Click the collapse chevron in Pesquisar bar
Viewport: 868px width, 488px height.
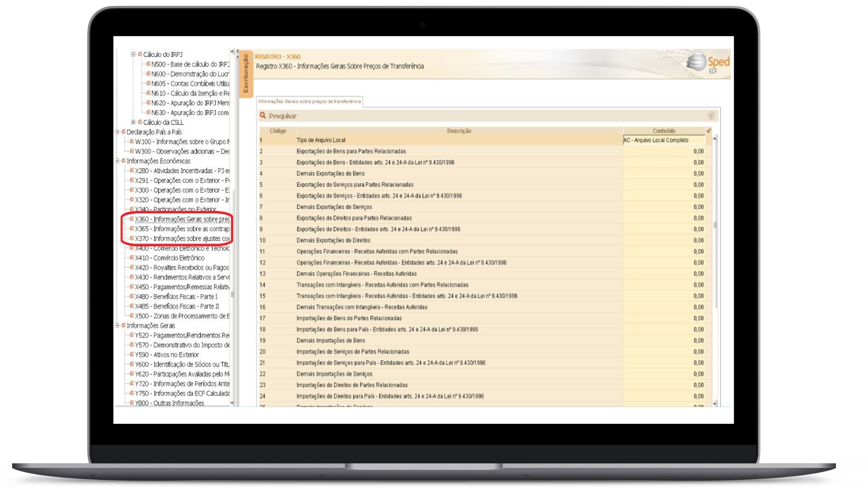click(711, 116)
